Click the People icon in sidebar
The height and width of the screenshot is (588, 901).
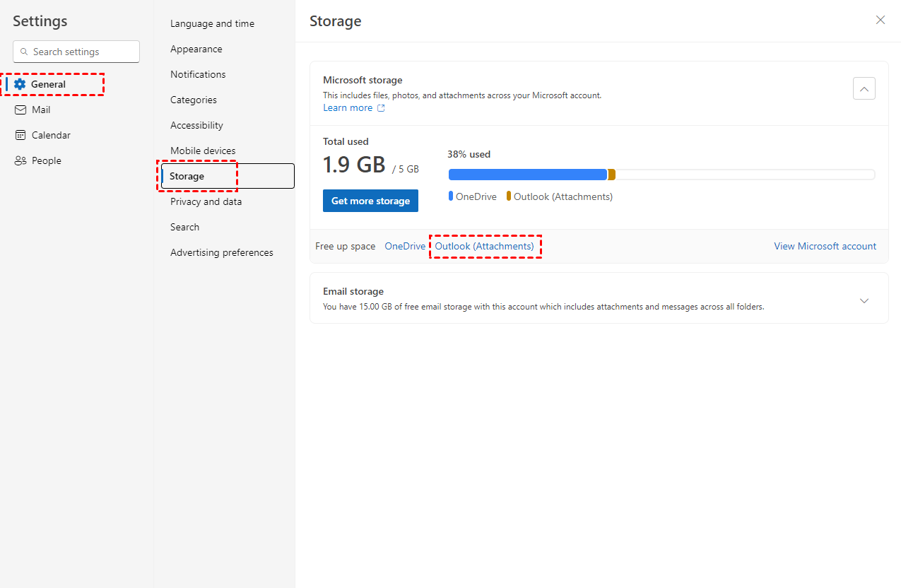(x=20, y=160)
